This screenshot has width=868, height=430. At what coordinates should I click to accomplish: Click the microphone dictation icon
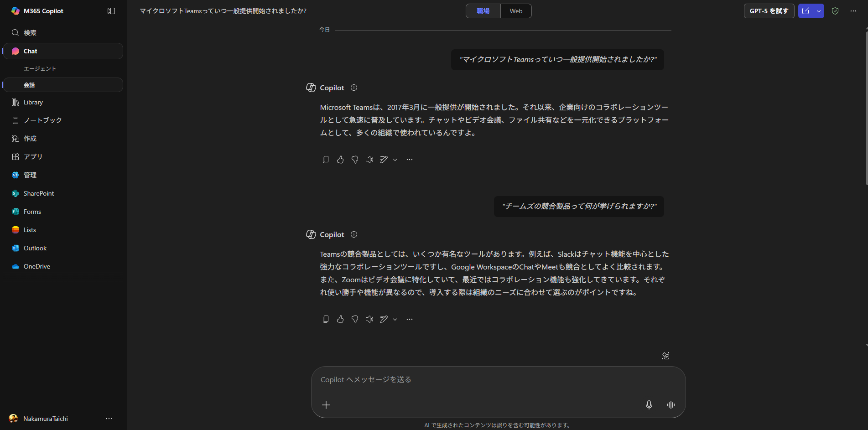point(649,405)
